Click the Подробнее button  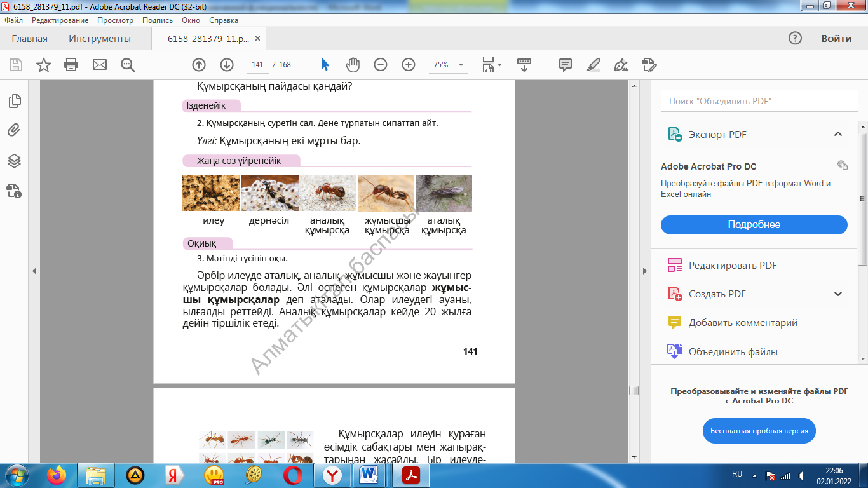pyautogui.click(x=754, y=225)
